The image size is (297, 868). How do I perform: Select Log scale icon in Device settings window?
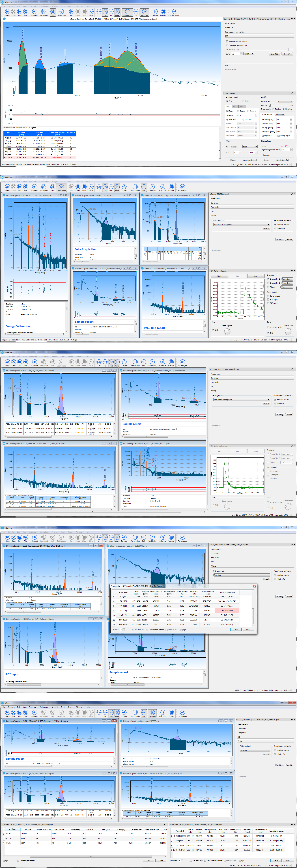coord(105,12)
